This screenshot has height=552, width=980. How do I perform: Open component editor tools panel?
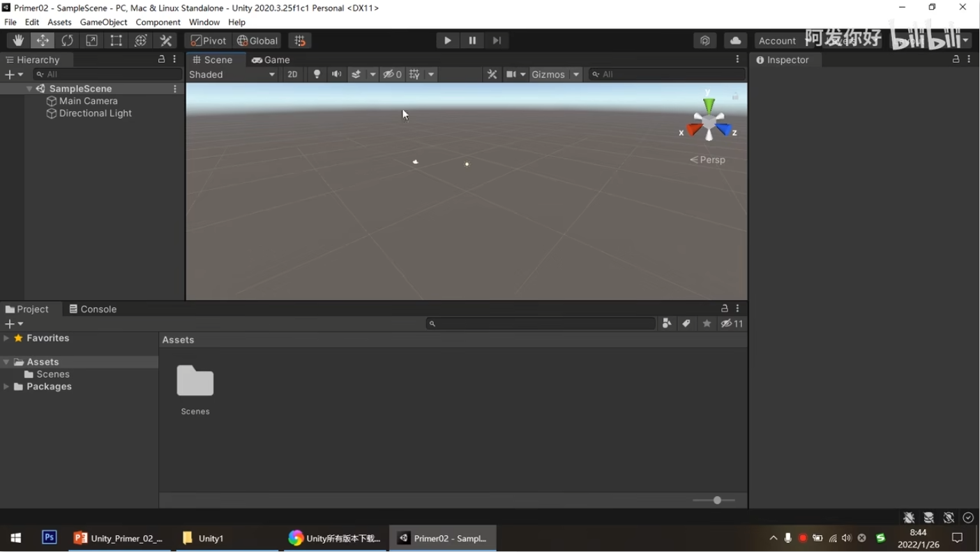pyautogui.click(x=492, y=75)
